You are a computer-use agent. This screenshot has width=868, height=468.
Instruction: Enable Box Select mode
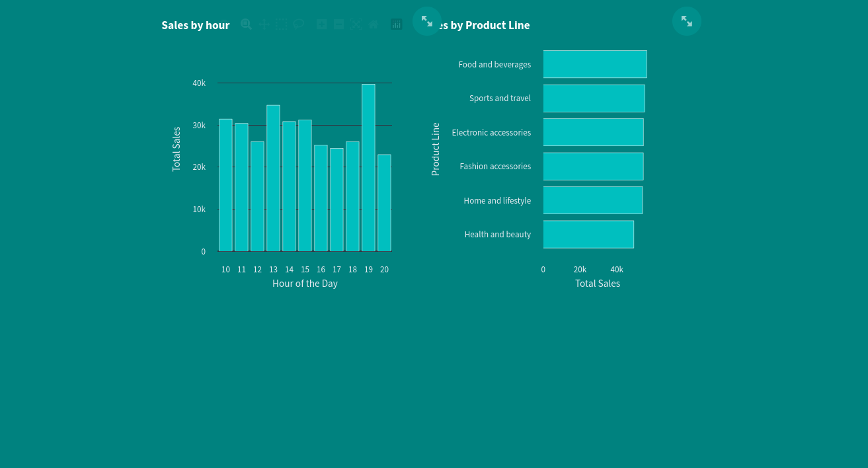coord(281,24)
